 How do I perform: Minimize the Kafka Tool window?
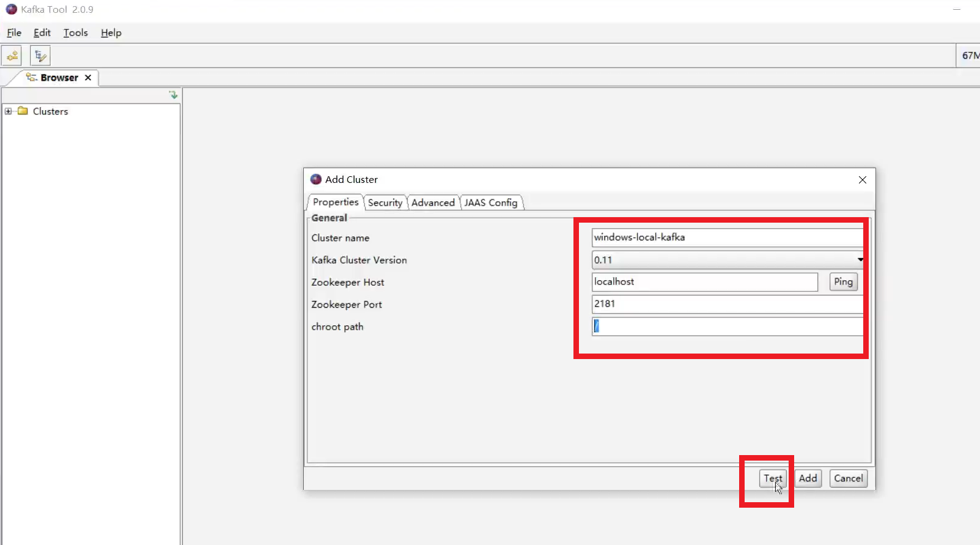point(957,9)
